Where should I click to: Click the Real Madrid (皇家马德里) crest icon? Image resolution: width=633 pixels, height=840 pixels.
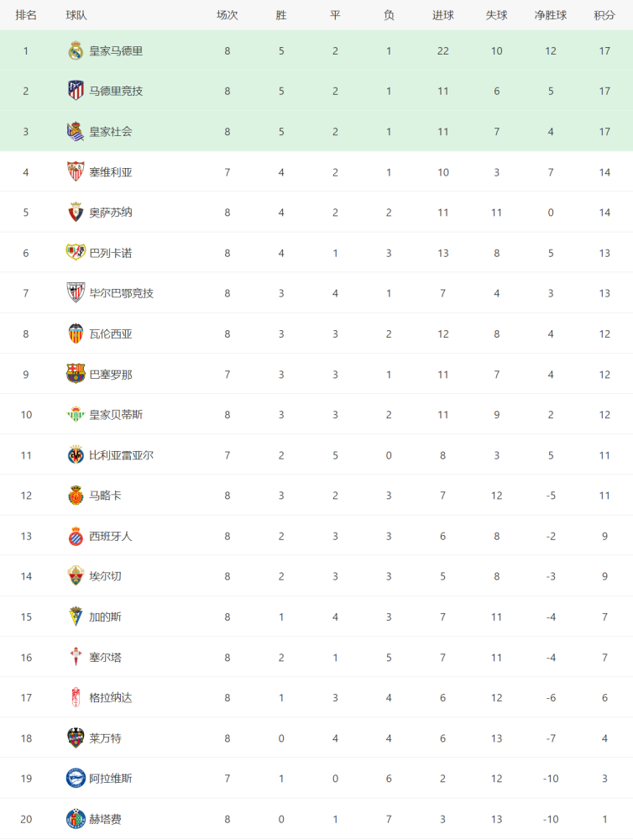(x=76, y=51)
